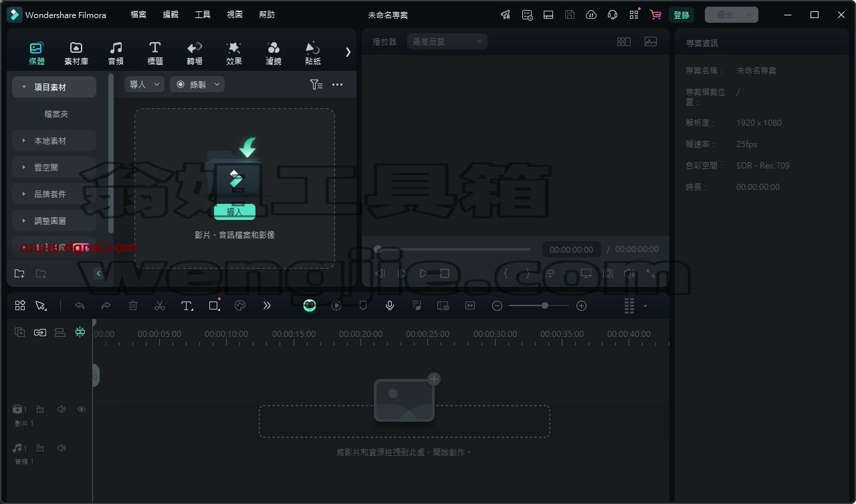
Task: Enter fullscreen preview mode
Action: click(651, 273)
